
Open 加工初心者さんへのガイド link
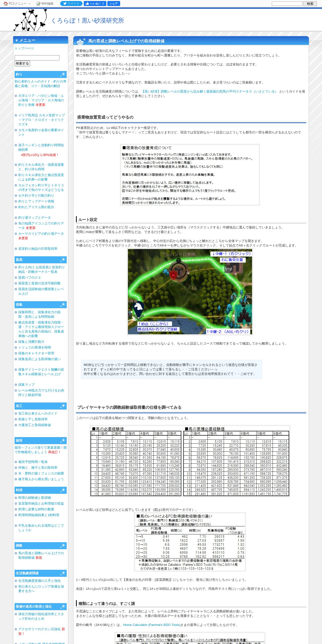(38, 413)
